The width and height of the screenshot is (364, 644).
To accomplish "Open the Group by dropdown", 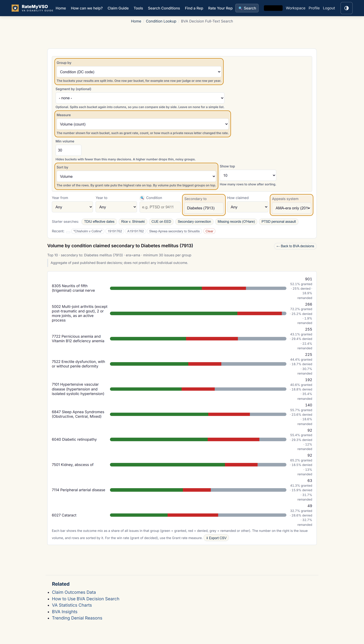I will (139, 72).
